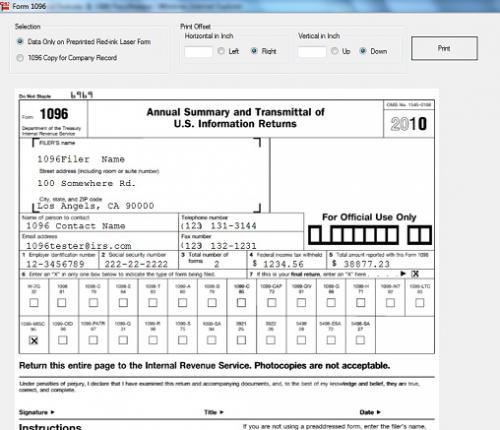Click the email '1096tester@irs.com'
Screen dimensions: 500x430
coord(79,246)
